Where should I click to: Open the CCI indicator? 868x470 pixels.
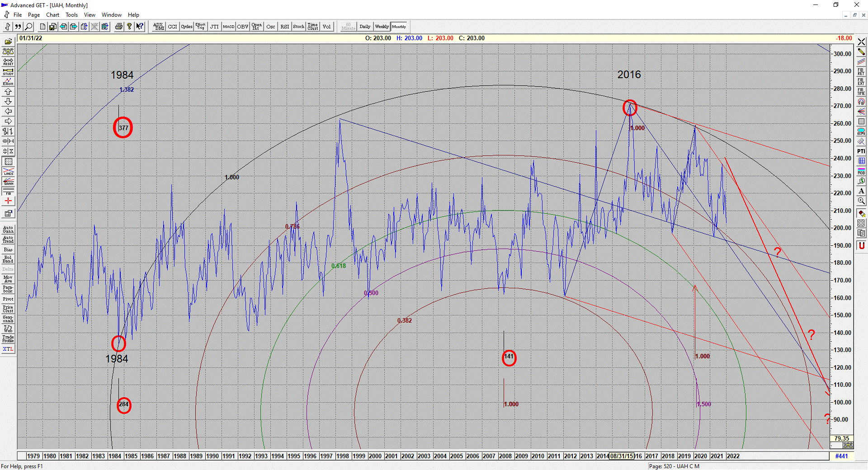[x=172, y=27]
